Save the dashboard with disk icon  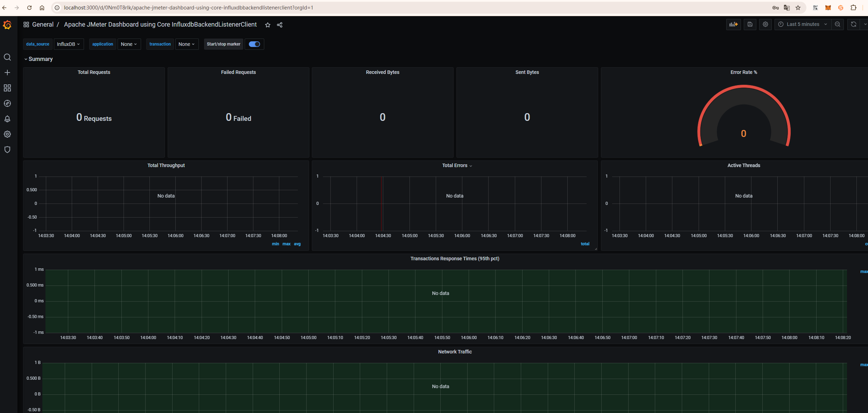[x=750, y=24]
